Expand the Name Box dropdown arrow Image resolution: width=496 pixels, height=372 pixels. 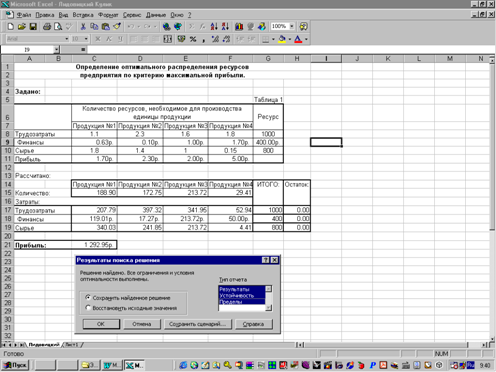pyautogui.click(x=57, y=50)
